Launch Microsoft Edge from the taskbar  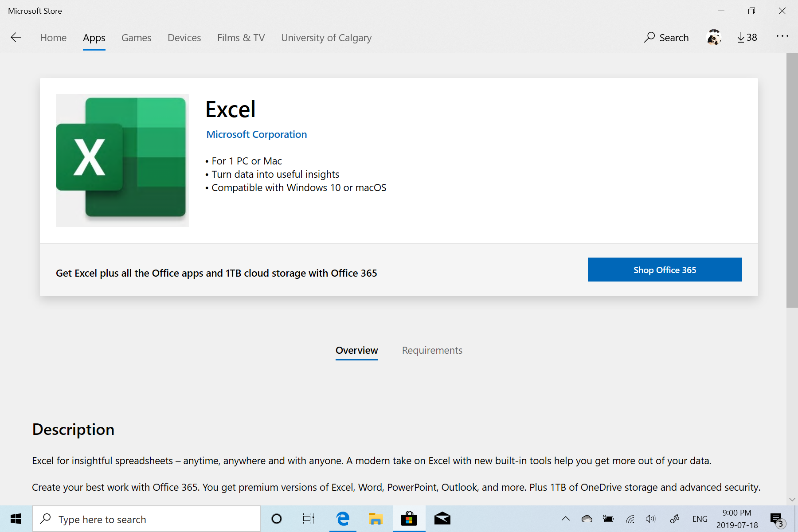[343, 519]
